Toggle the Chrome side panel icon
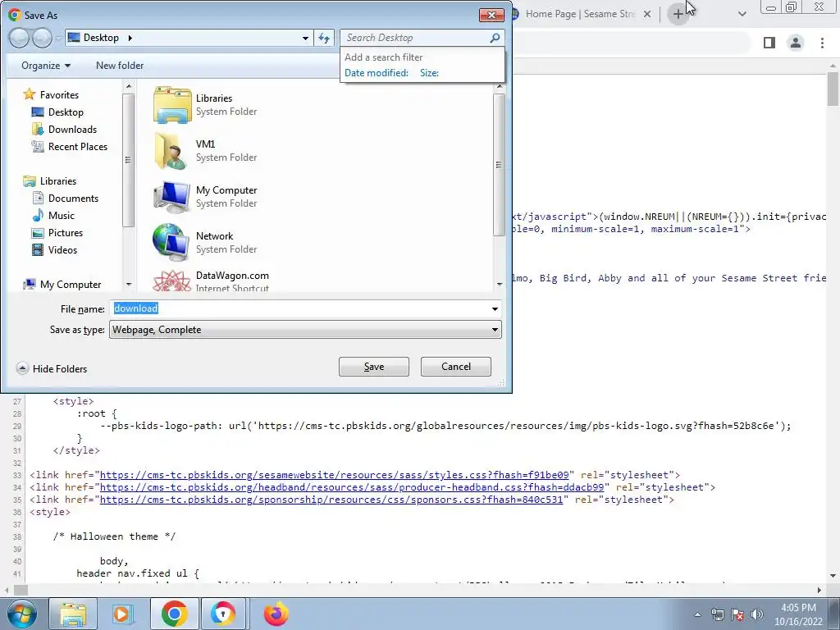 [769, 43]
